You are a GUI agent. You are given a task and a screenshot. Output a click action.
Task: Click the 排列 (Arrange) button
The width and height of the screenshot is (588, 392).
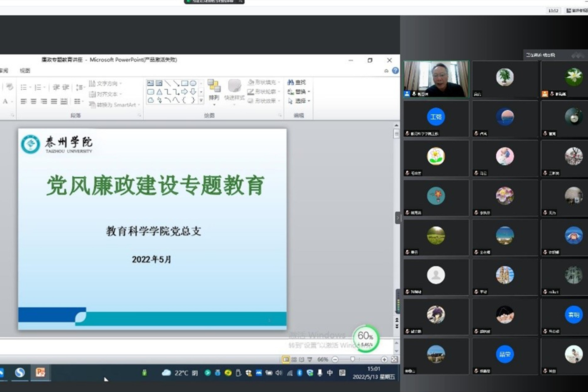214,91
